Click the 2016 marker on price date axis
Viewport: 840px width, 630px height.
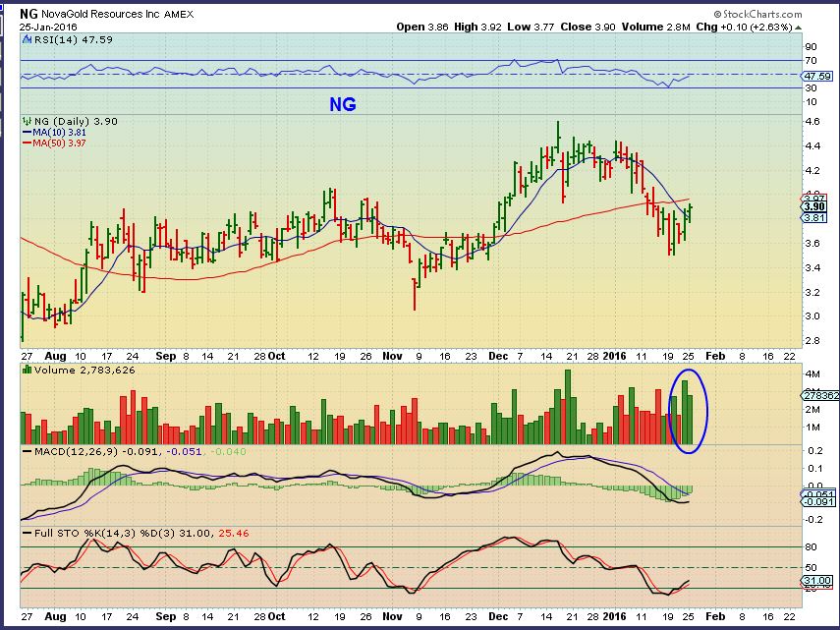pos(614,356)
